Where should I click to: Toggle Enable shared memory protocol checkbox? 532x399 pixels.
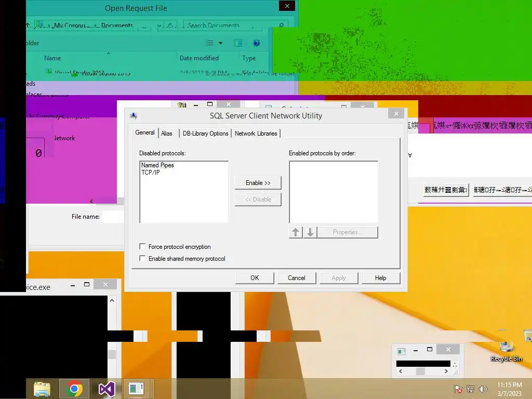coord(142,258)
